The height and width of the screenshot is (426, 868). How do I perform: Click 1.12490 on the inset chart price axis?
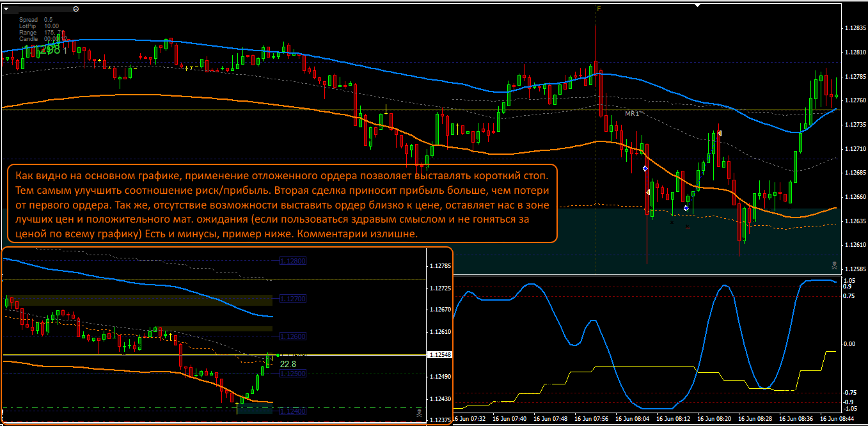[x=439, y=377]
